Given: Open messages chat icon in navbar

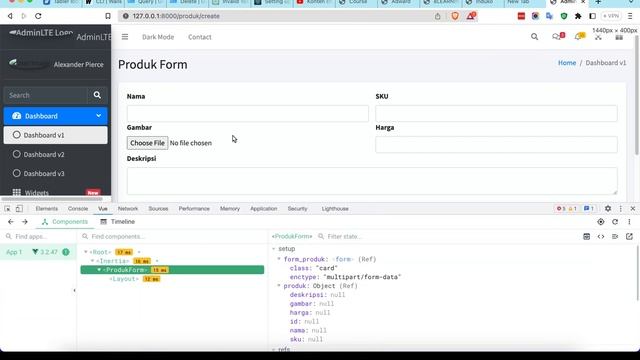Looking at the screenshot, I should click(557, 36).
